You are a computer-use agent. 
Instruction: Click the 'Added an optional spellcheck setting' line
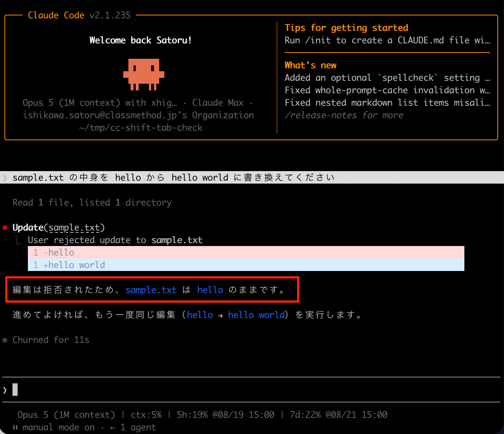(x=387, y=78)
